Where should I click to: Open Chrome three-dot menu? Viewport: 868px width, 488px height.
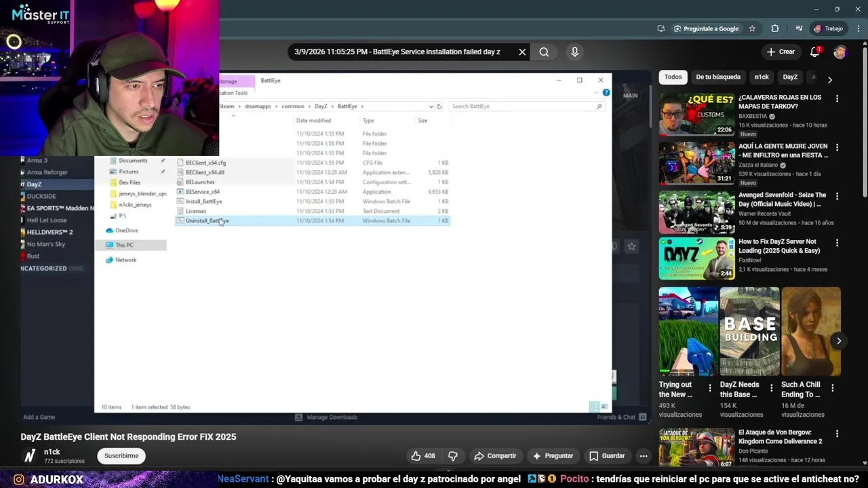tap(859, 28)
